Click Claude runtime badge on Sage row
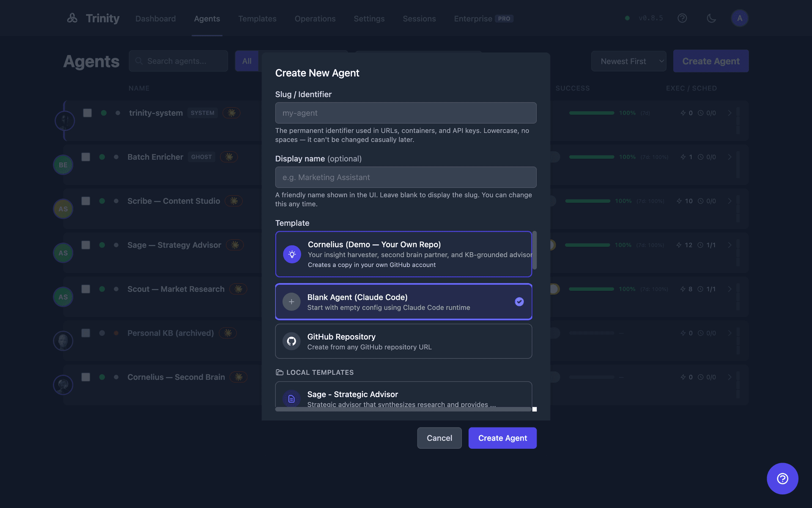812x508 pixels. (x=235, y=245)
